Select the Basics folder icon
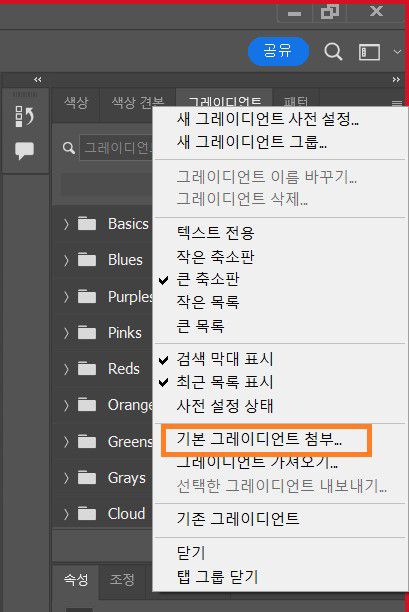Viewport: 409px width, 612px height. [x=87, y=224]
